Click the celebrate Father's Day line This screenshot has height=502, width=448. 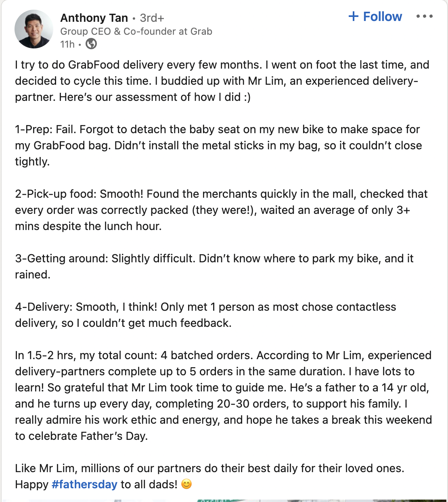pos(82,436)
